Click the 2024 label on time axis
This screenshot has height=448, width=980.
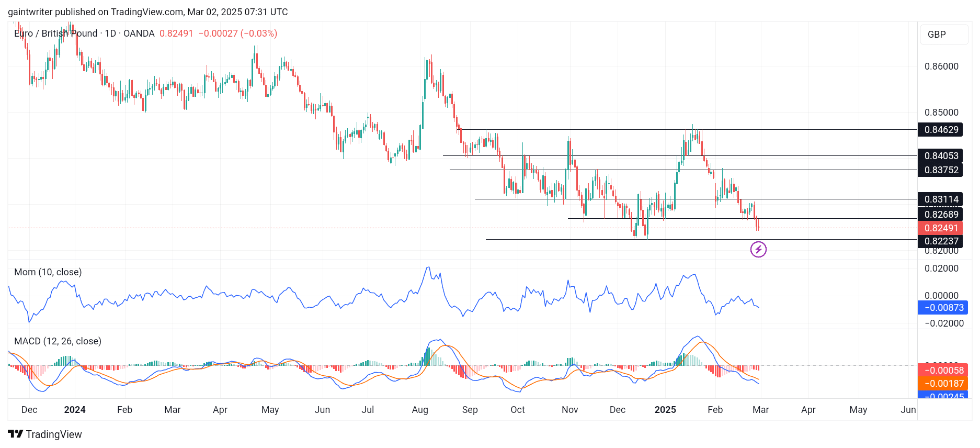pos(75,410)
